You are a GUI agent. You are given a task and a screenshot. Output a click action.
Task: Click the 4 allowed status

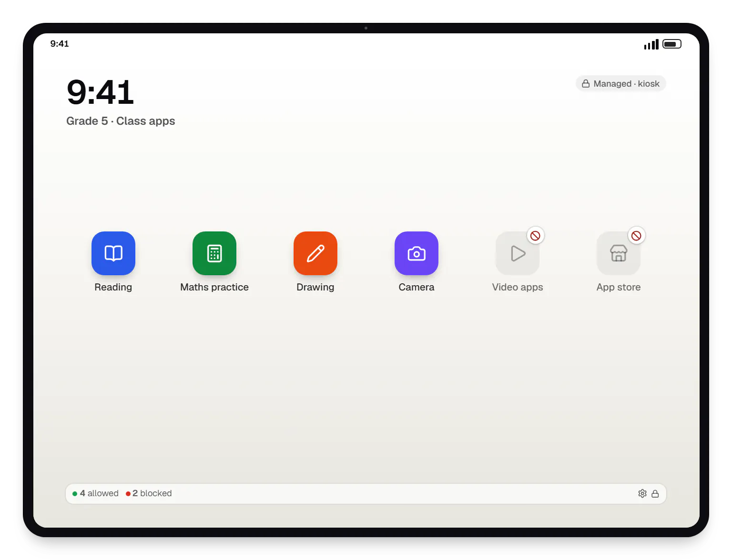(95, 493)
